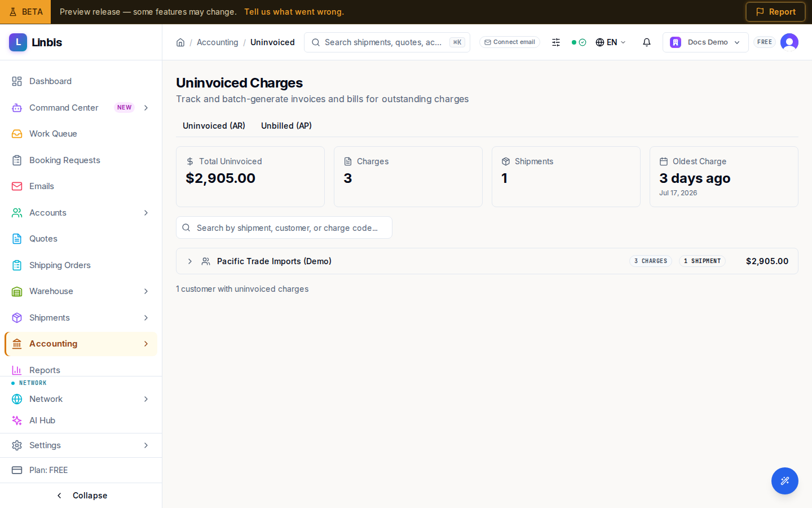Expand the Network submenu
The height and width of the screenshot is (508, 812).
(x=146, y=399)
